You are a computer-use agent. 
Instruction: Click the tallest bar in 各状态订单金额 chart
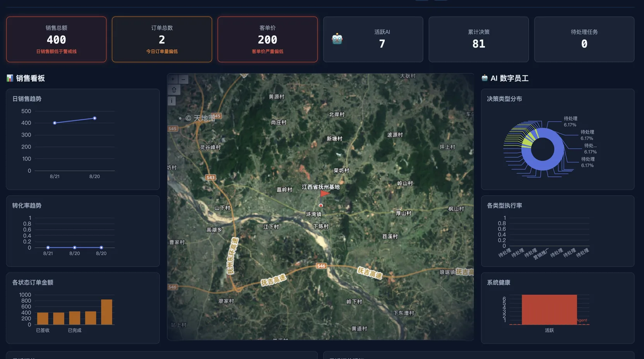point(106,312)
